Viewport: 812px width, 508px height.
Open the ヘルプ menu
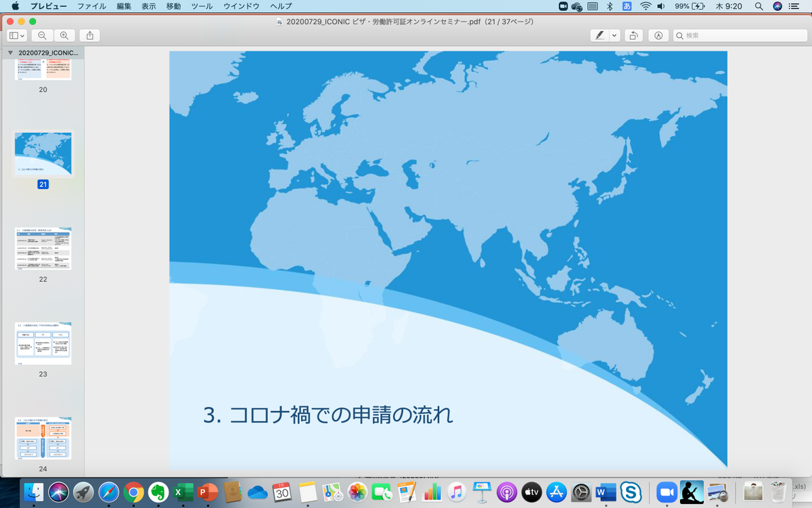pos(281,6)
